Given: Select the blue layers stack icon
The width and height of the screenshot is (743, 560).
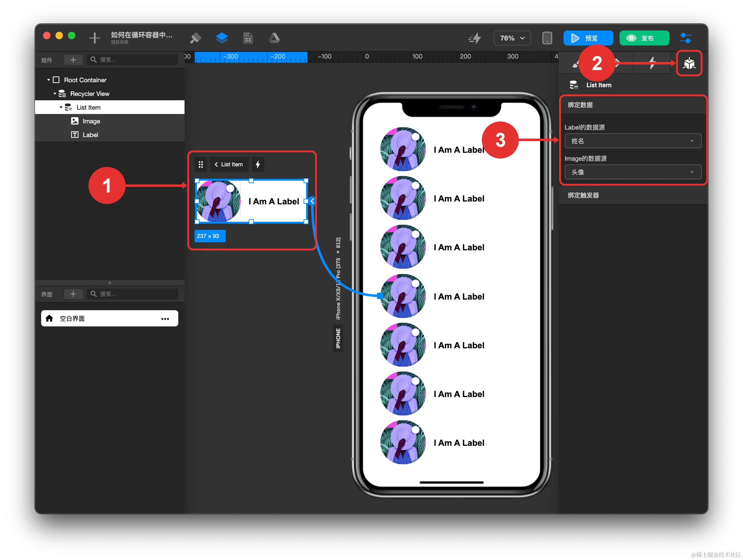Looking at the screenshot, I should 222,38.
